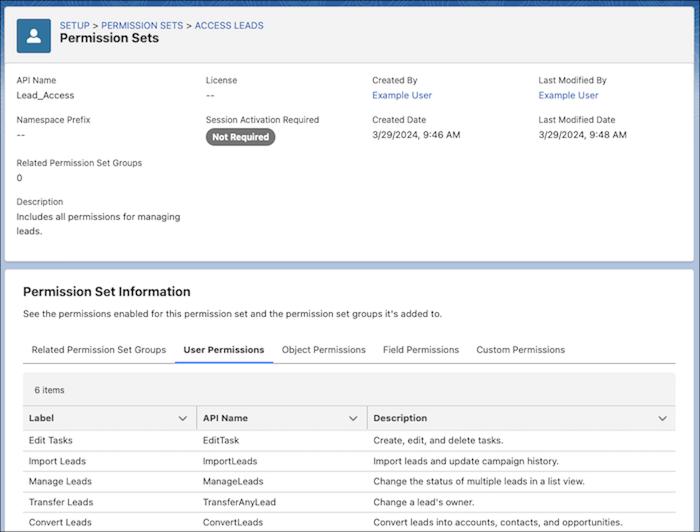Screen dimensions: 700x532
Task: Click the ManageLeads API name cell
Action: (233, 482)
